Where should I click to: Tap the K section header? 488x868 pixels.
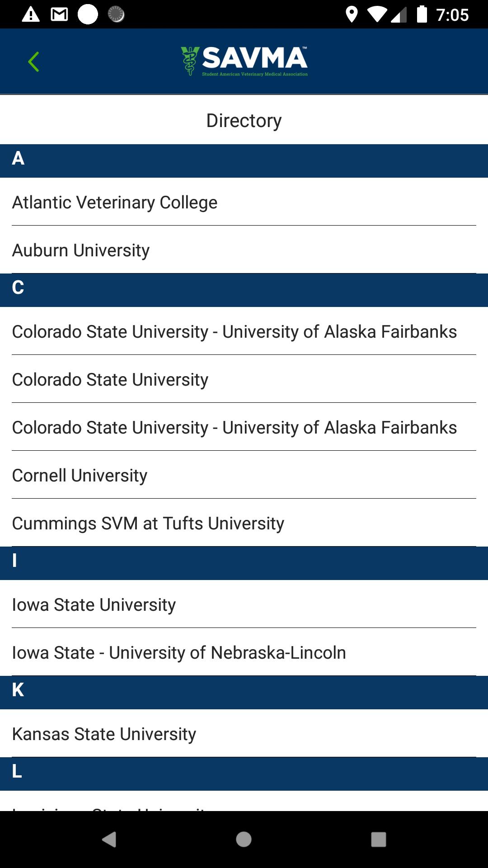[x=244, y=693]
